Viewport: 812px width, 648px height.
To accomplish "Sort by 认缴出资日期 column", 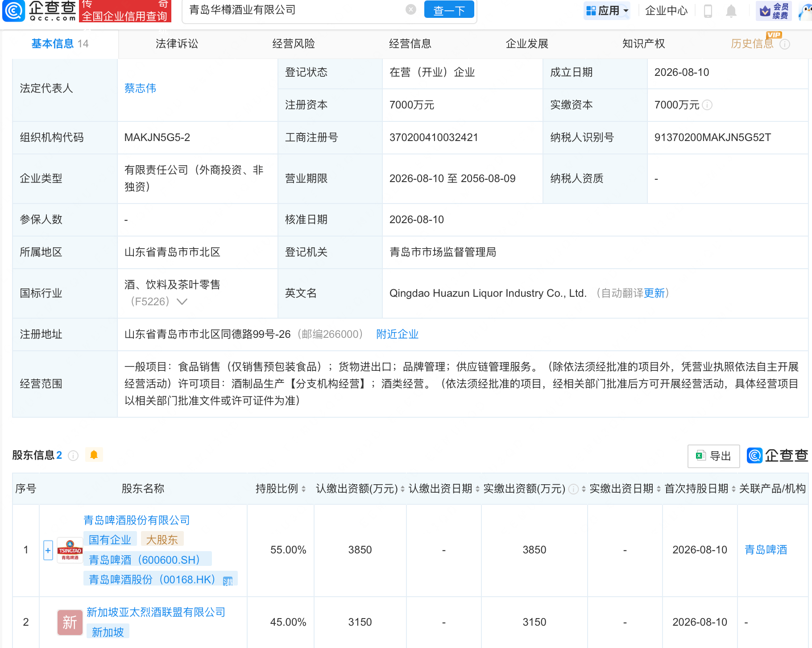I will point(477,489).
